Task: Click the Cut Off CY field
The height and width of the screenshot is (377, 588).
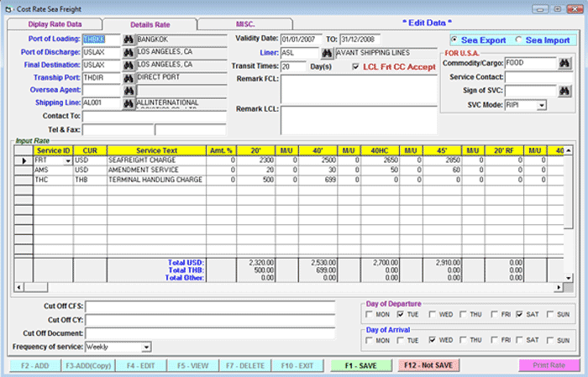Action: coord(210,320)
